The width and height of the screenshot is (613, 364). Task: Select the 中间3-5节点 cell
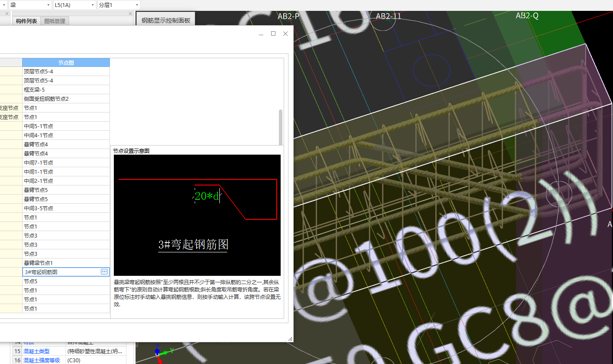(66, 208)
